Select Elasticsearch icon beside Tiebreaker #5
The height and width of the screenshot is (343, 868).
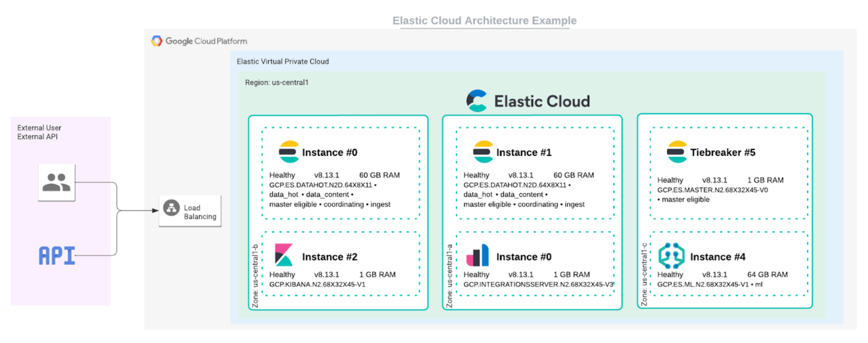click(x=677, y=152)
